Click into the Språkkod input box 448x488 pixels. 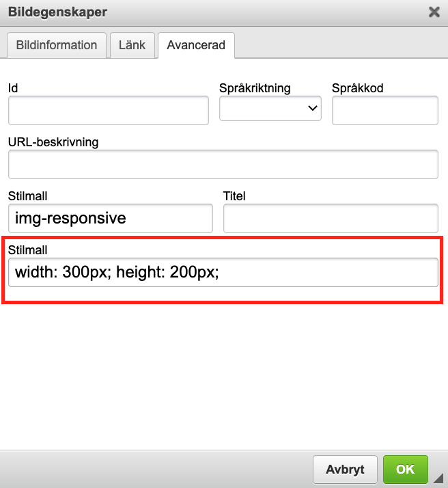coord(384,110)
